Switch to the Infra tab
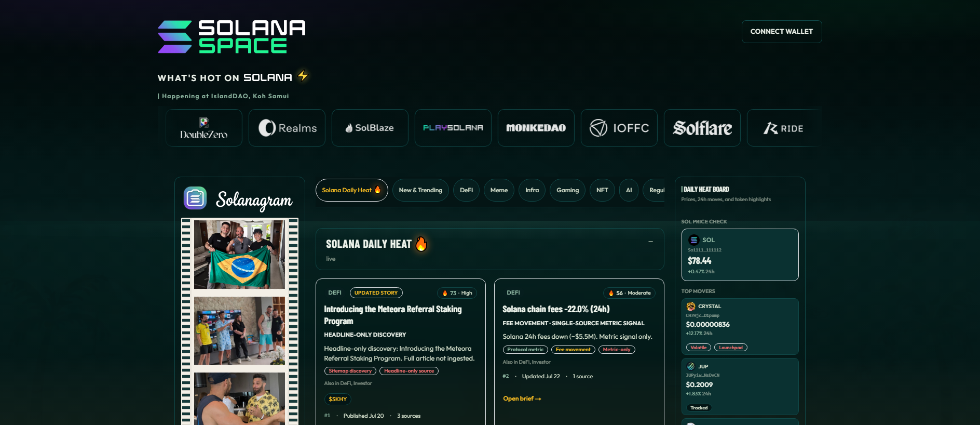 [532, 190]
